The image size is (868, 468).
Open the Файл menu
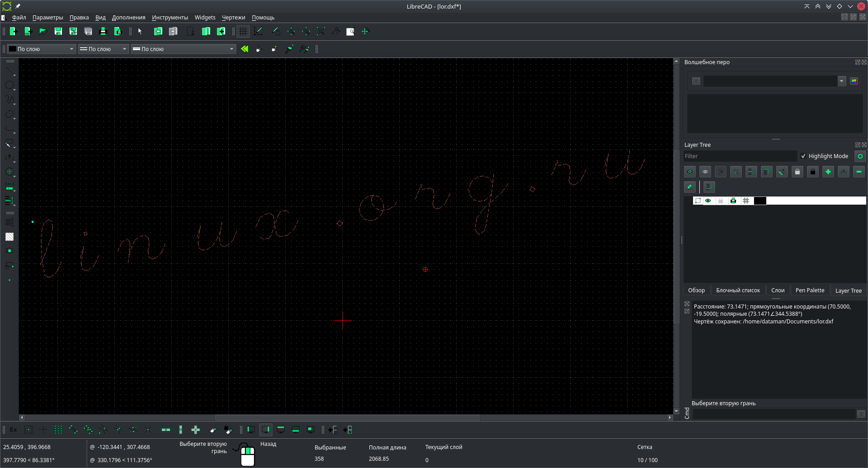click(19, 18)
